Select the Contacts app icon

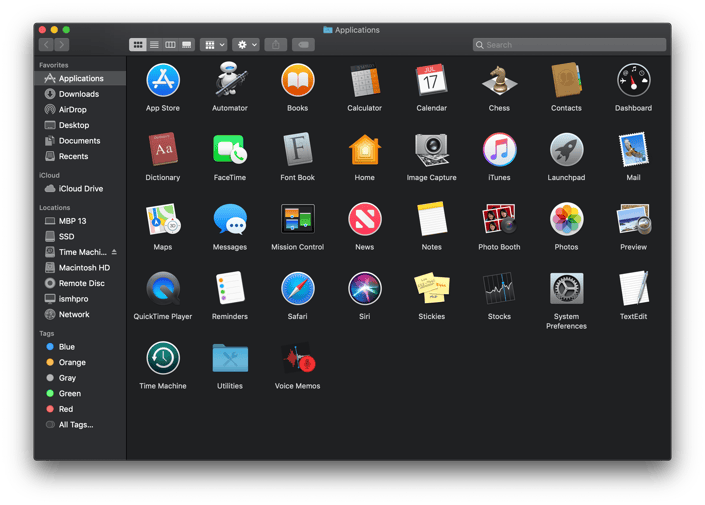click(566, 80)
